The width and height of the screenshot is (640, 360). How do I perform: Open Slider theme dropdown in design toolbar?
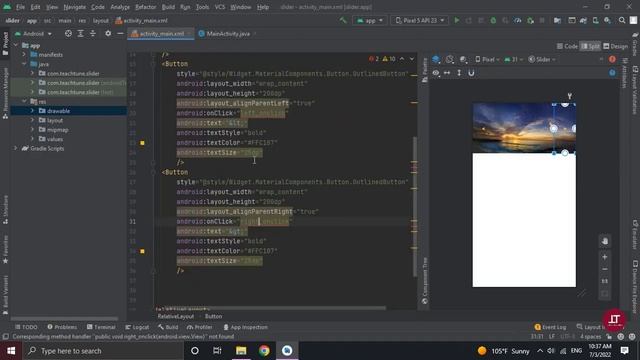click(542, 60)
